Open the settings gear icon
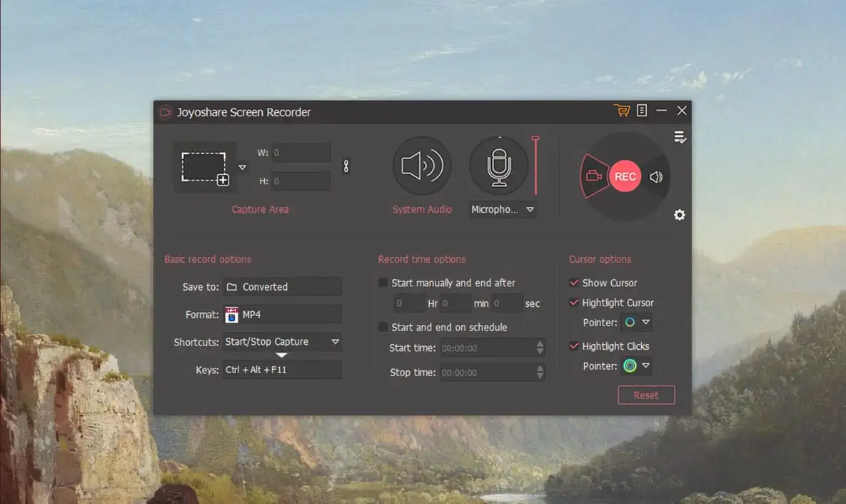Viewport: 846px width, 504px height. point(679,215)
